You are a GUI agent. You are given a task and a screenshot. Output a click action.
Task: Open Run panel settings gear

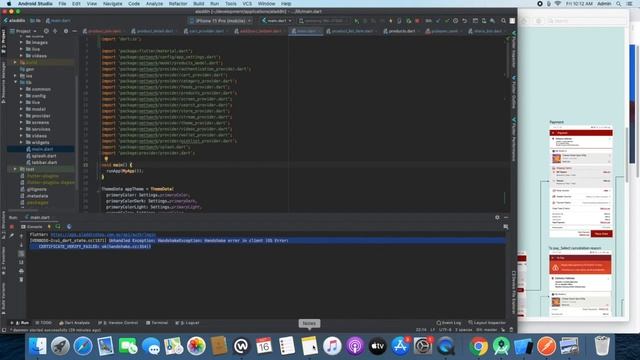coord(497,218)
